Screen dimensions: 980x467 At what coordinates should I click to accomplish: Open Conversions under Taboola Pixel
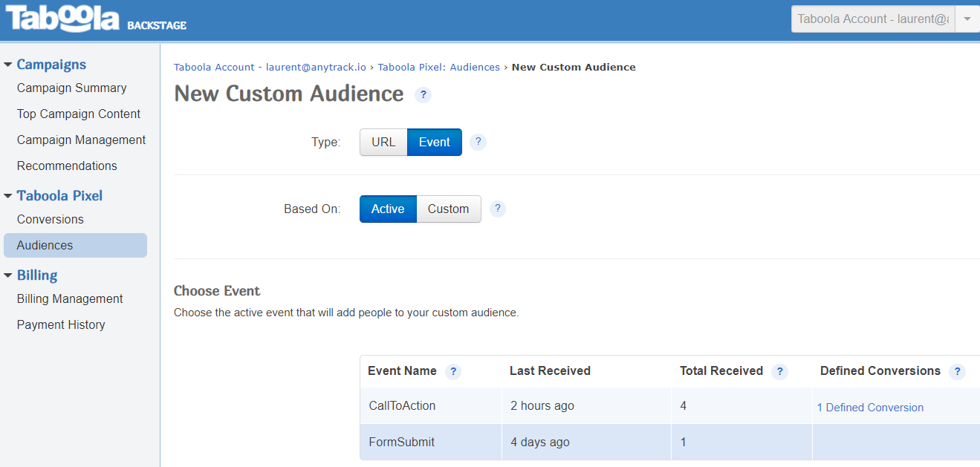(51, 219)
